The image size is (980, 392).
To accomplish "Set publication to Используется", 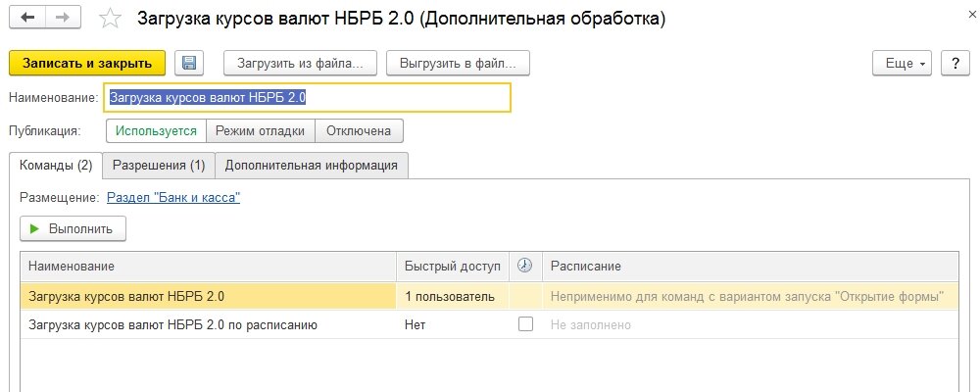I will click(x=156, y=131).
